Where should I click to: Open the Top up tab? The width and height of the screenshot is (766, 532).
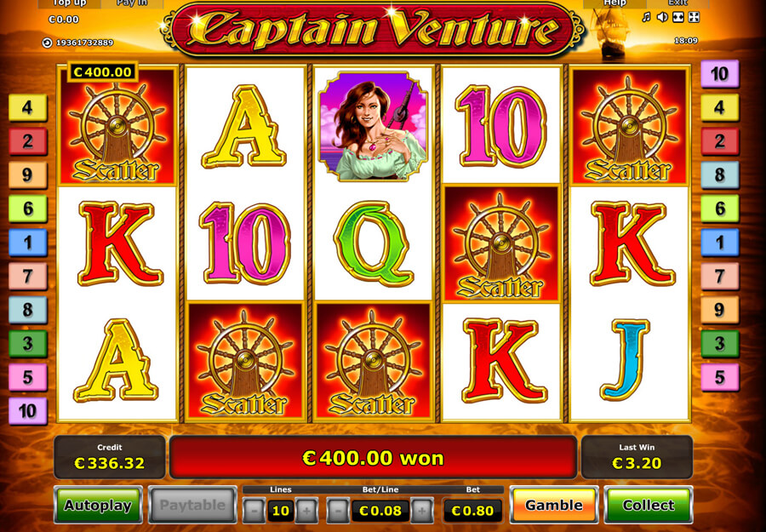tap(70, 3)
